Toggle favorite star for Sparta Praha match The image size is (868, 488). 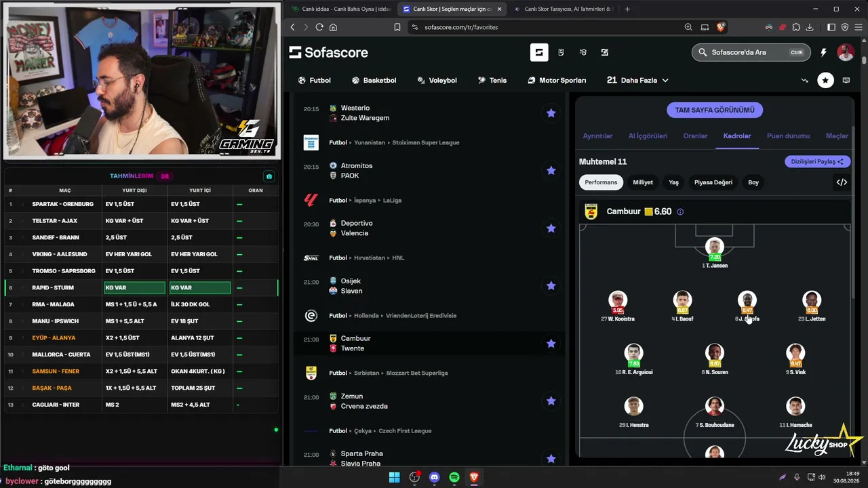click(551, 459)
